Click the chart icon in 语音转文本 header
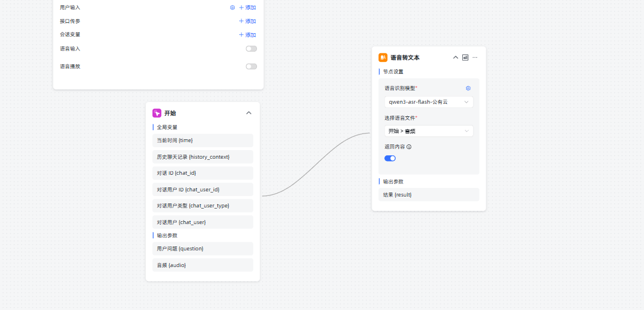The height and width of the screenshot is (310, 644). pos(465,57)
